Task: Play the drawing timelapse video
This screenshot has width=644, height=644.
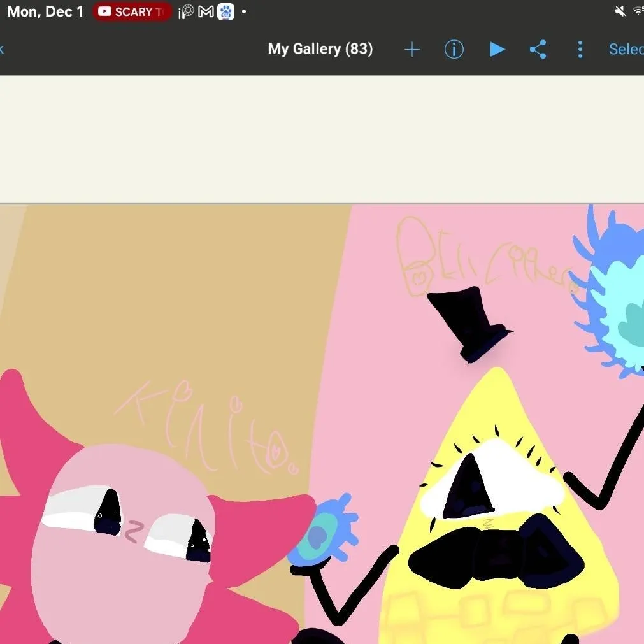Action: pyautogui.click(x=497, y=50)
